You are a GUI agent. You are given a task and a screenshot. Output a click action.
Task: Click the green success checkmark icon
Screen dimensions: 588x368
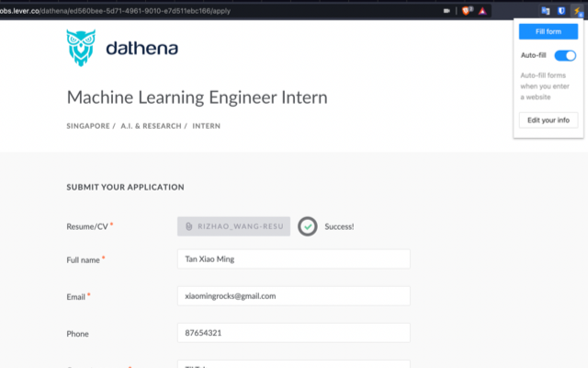[x=308, y=225]
